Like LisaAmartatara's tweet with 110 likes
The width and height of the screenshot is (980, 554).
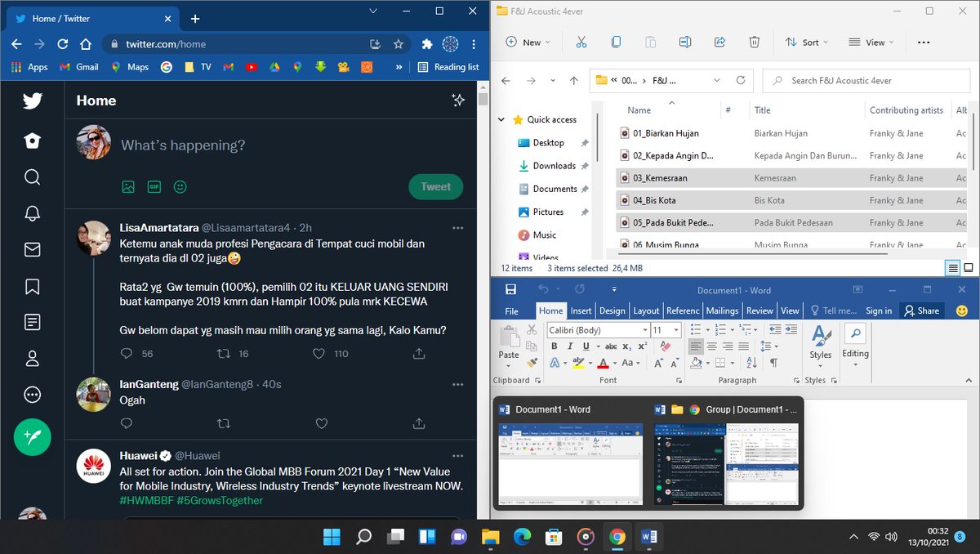[x=320, y=354]
